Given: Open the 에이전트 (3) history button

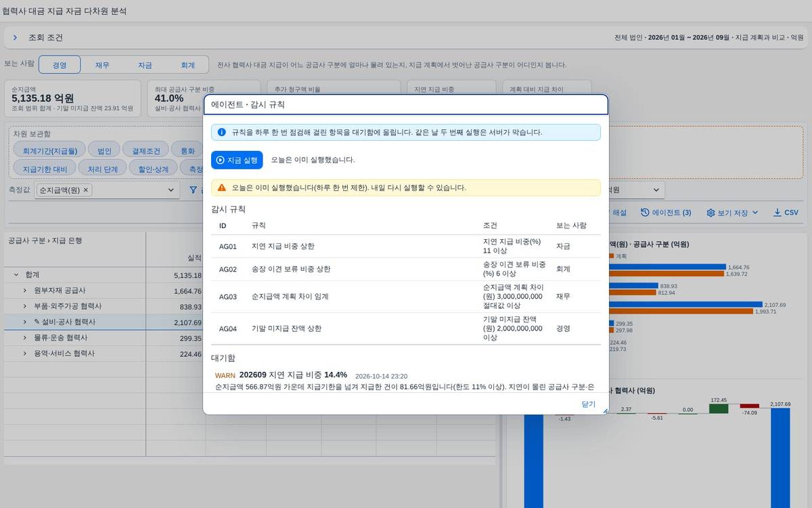Looking at the screenshot, I should point(666,213).
